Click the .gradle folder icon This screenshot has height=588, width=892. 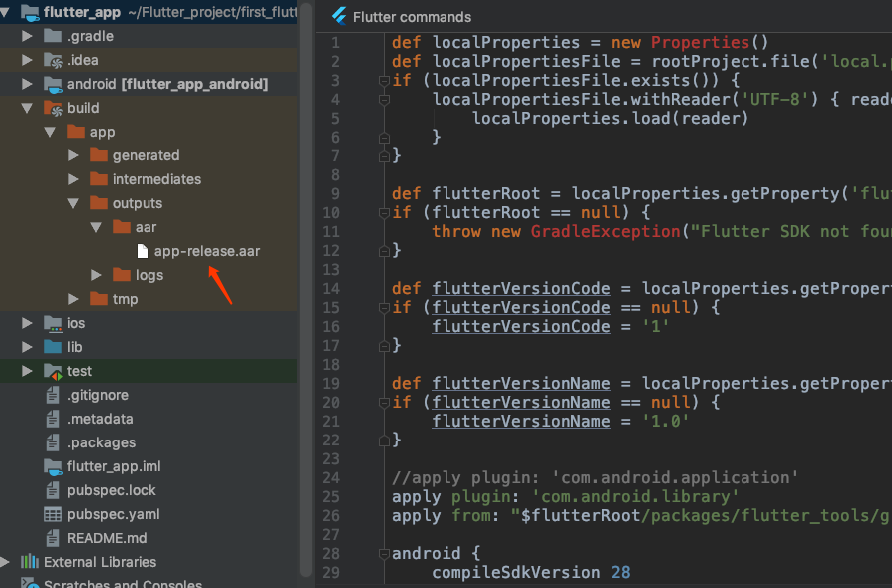pyautogui.click(x=53, y=36)
